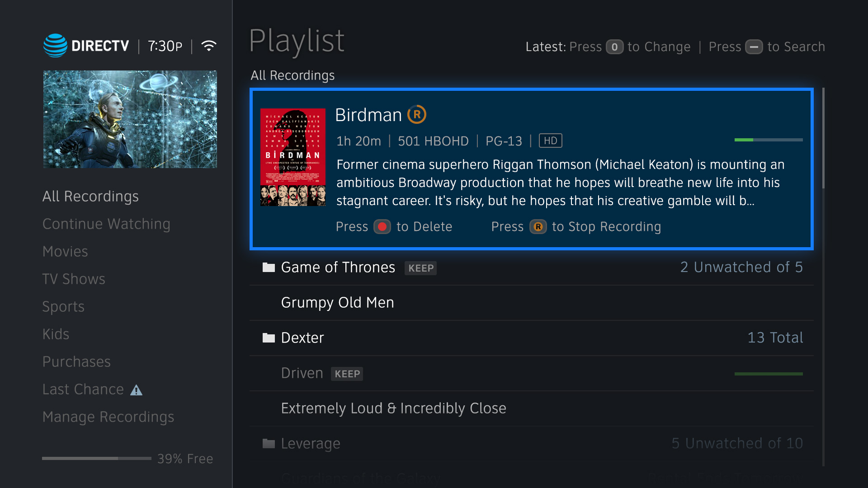Image resolution: width=868 pixels, height=488 pixels.
Task: Select the Game of Thrones recording
Action: [x=532, y=267]
